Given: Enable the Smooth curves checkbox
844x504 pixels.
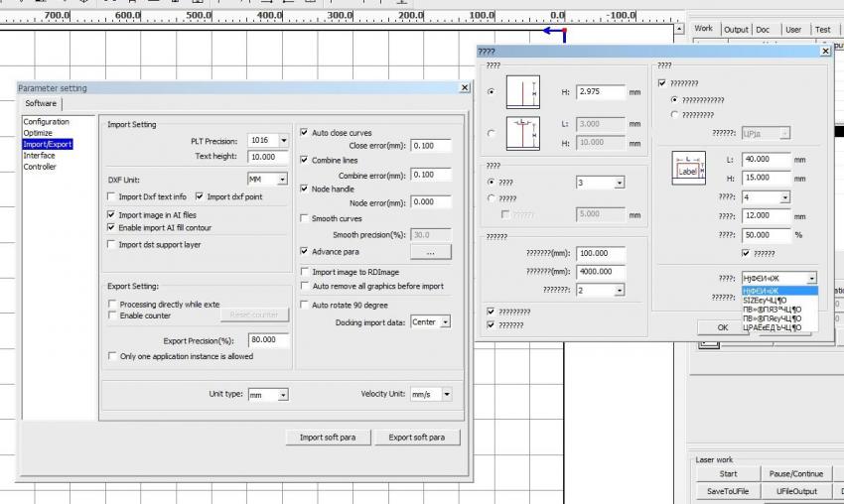Looking at the screenshot, I should click(x=304, y=218).
